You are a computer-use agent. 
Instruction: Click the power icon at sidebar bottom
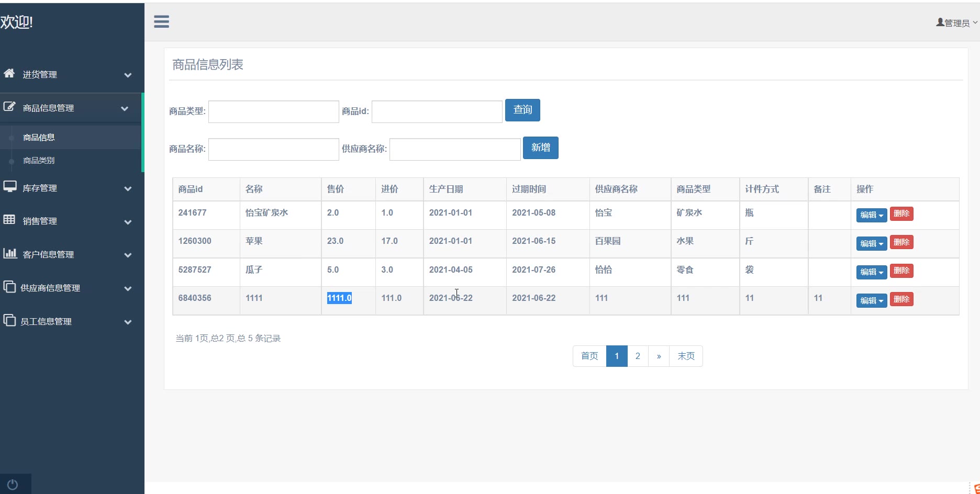[x=13, y=485]
